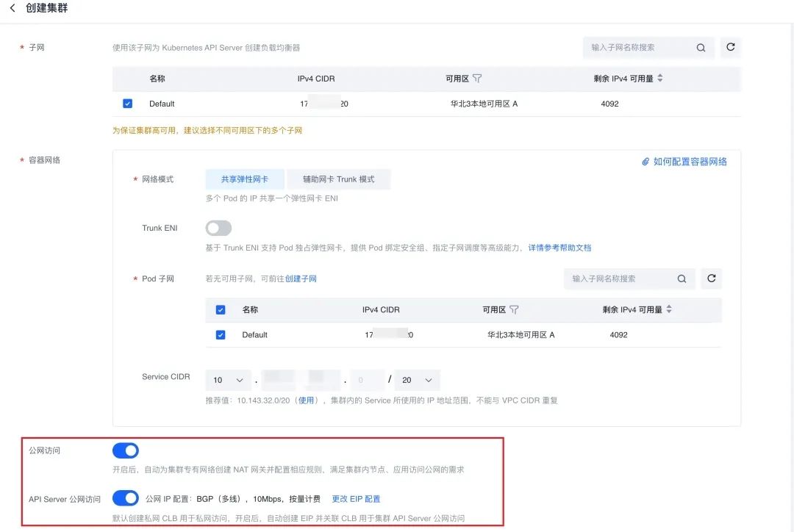Turn off the API Server 公网访问 switch
This screenshot has width=794, height=532.
pyautogui.click(x=126, y=498)
